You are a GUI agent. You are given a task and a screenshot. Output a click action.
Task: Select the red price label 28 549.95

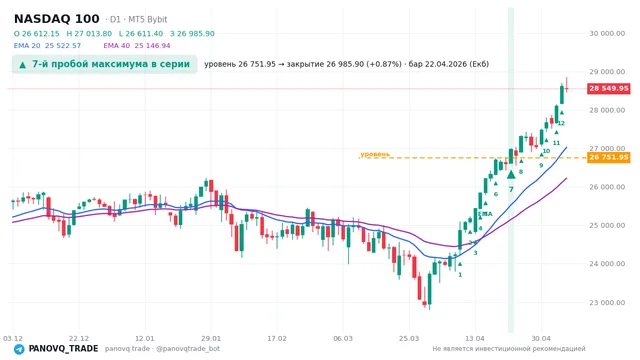(x=609, y=89)
